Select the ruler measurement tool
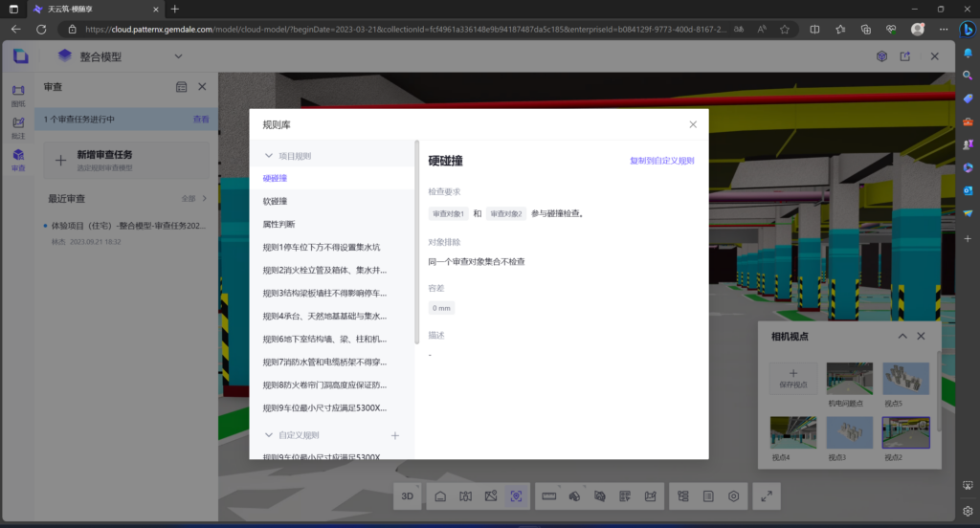The height and width of the screenshot is (528, 980). (x=549, y=496)
